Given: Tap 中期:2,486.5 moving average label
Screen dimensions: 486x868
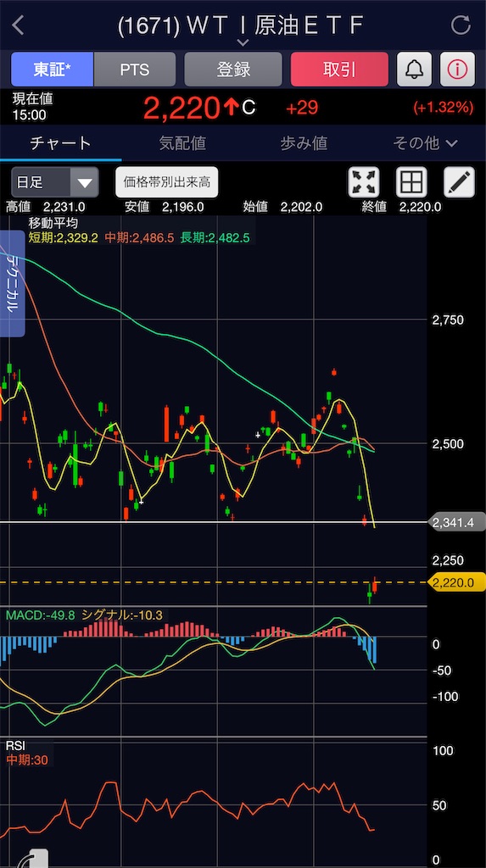Looking at the screenshot, I should [139, 238].
